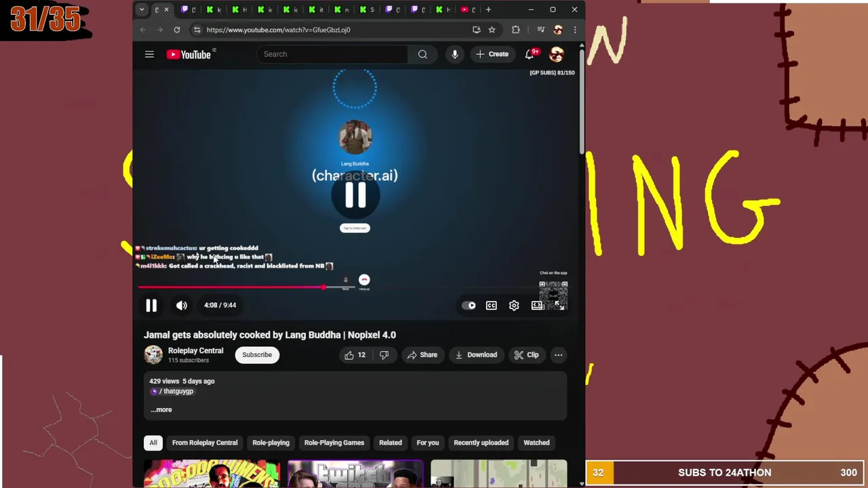
Task: Select the Role-playing chip
Action: 271,443
